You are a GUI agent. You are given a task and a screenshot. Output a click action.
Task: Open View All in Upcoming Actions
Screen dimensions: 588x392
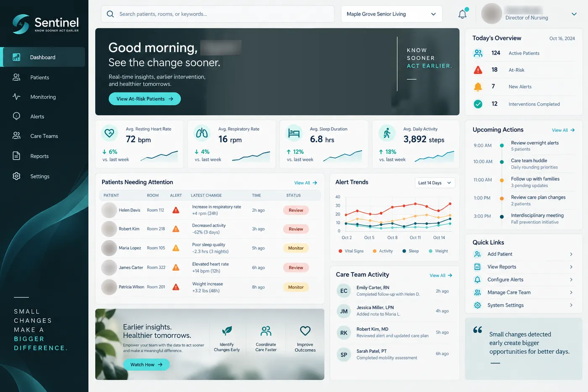pyautogui.click(x=563, y=130)
